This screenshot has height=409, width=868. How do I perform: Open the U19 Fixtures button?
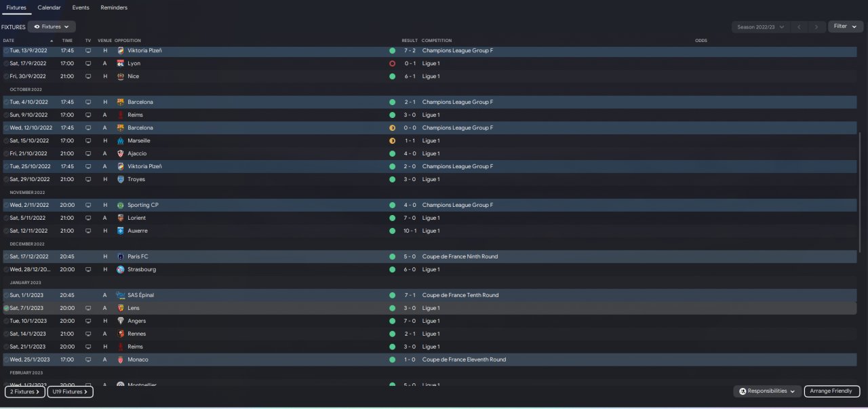[x=70, y=391]
